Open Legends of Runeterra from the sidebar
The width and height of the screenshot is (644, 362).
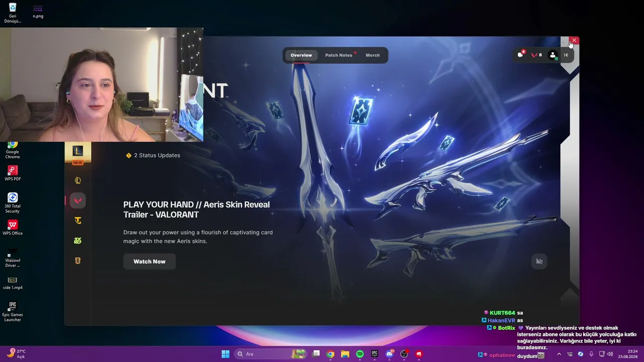point(77,261)
